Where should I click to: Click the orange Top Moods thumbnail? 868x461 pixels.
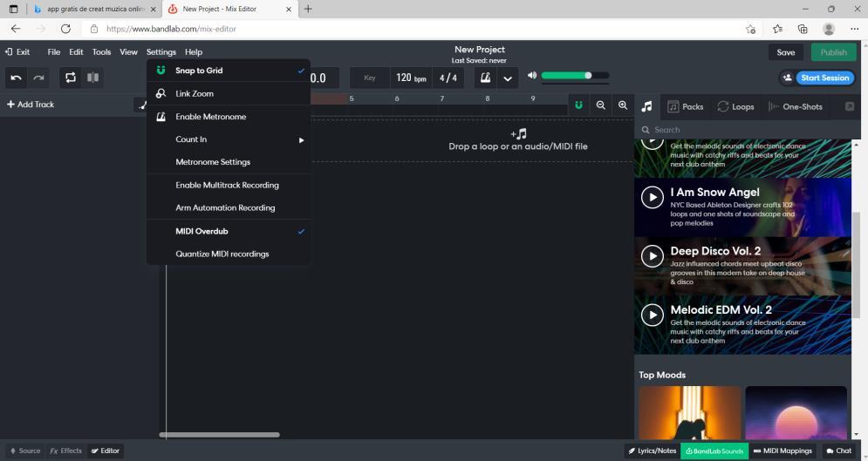pos(690,413)
